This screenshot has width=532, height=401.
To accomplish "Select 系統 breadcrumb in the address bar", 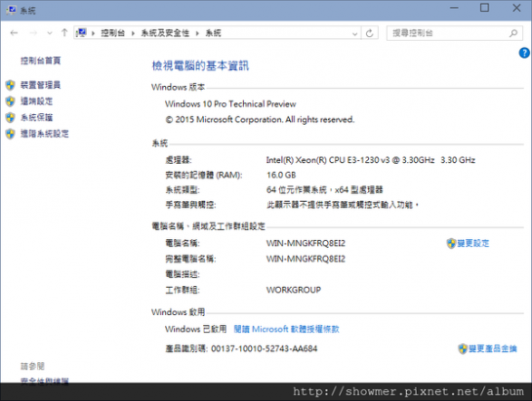I will 213,33.
